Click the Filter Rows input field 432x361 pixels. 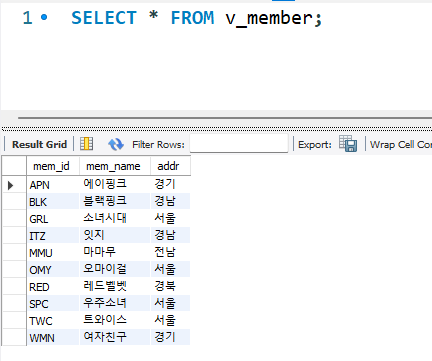239,144
